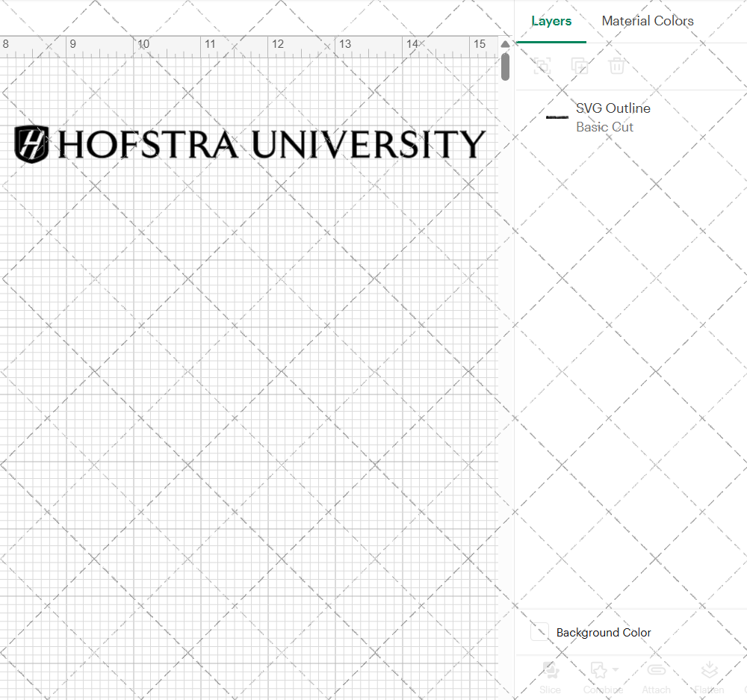747x700 pixels.
Task: Open the Material Colors tab
Action: (x=648, y=21)
